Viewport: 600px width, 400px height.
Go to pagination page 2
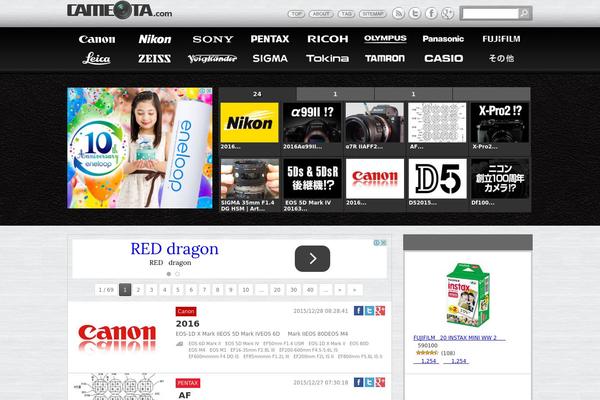click(139, 290)
